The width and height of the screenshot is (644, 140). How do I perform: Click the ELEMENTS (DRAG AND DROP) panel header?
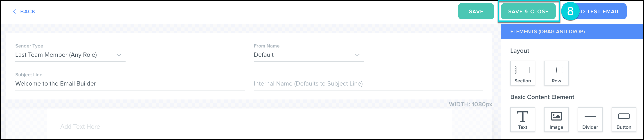click(548, 32)
